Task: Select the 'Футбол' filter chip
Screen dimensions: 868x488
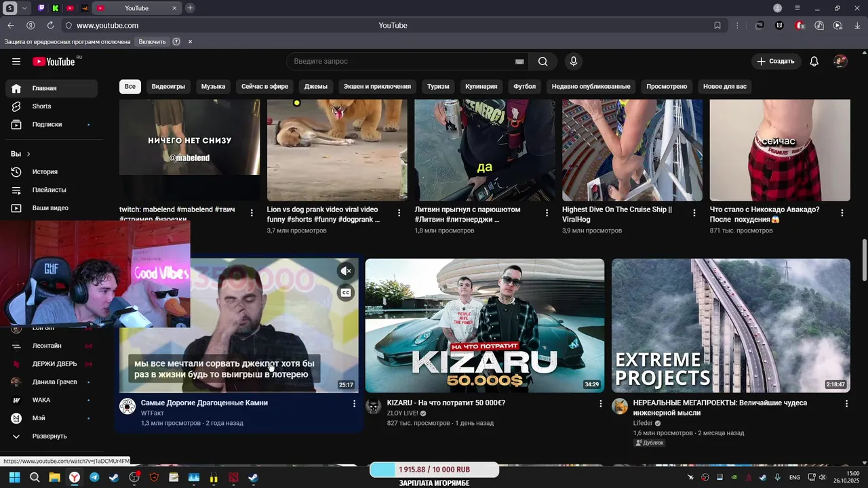Action: [524, 87]
